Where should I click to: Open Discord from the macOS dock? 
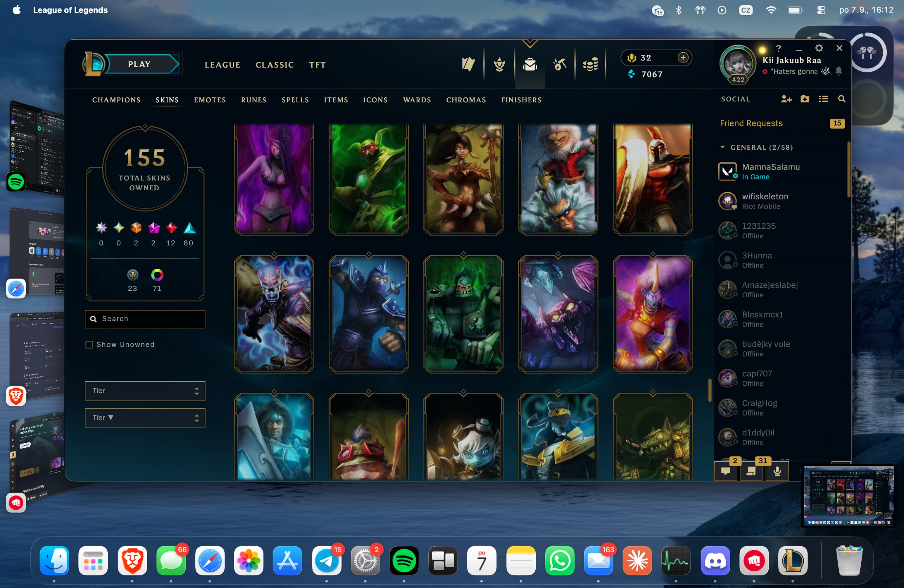click(715, 561)
